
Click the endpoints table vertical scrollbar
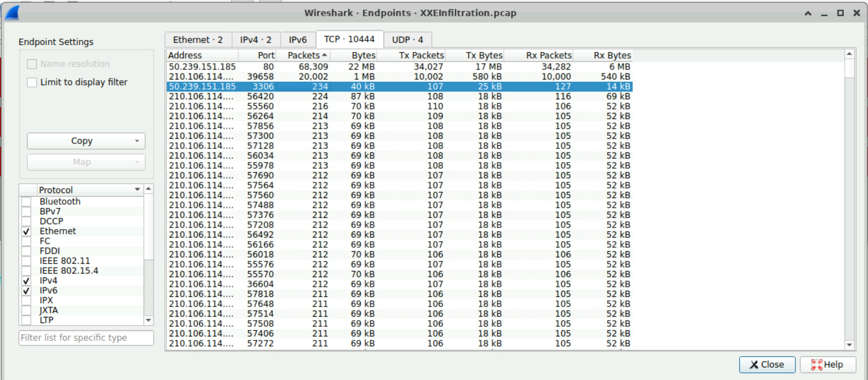pos(849,199)
